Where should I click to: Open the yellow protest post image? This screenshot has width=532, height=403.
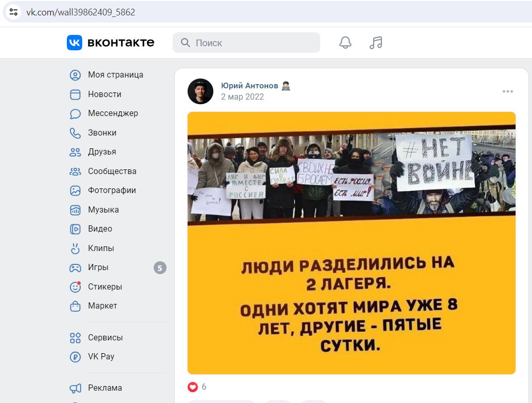(x=352, y=243)
